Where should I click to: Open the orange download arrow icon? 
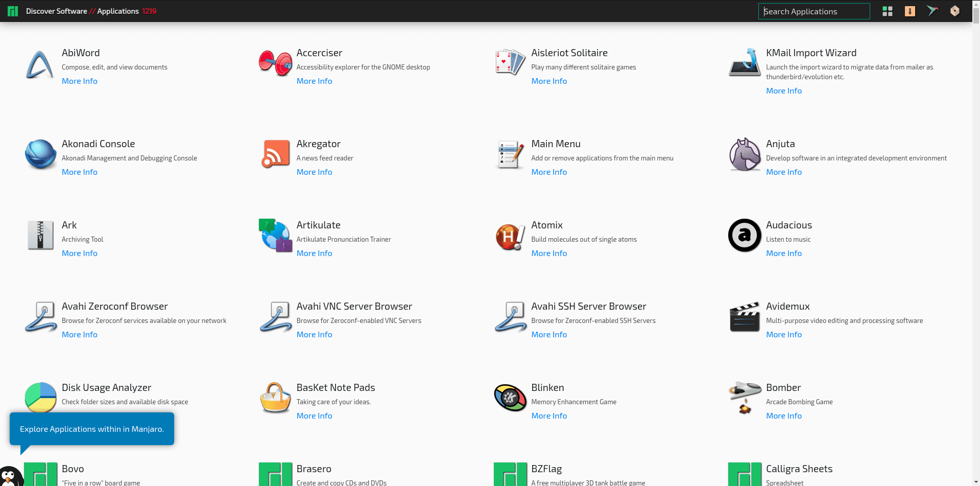[x=910, y=11]
